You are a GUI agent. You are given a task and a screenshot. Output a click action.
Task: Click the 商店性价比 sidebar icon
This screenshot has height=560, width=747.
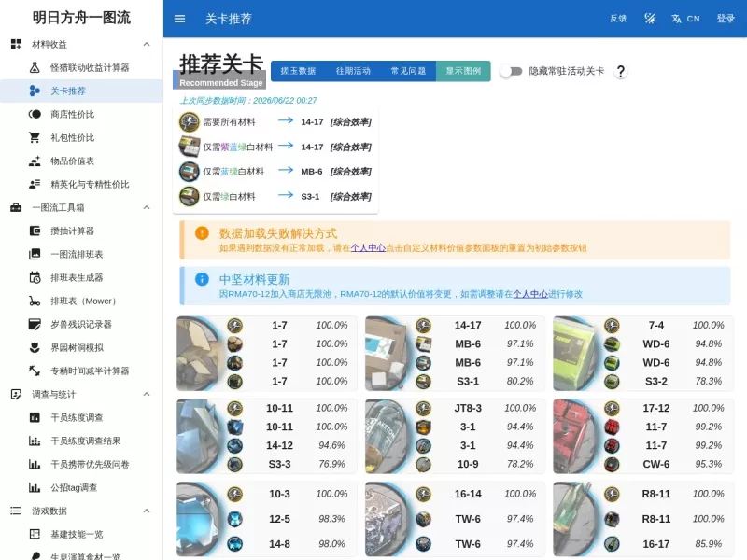click(35, 114)
